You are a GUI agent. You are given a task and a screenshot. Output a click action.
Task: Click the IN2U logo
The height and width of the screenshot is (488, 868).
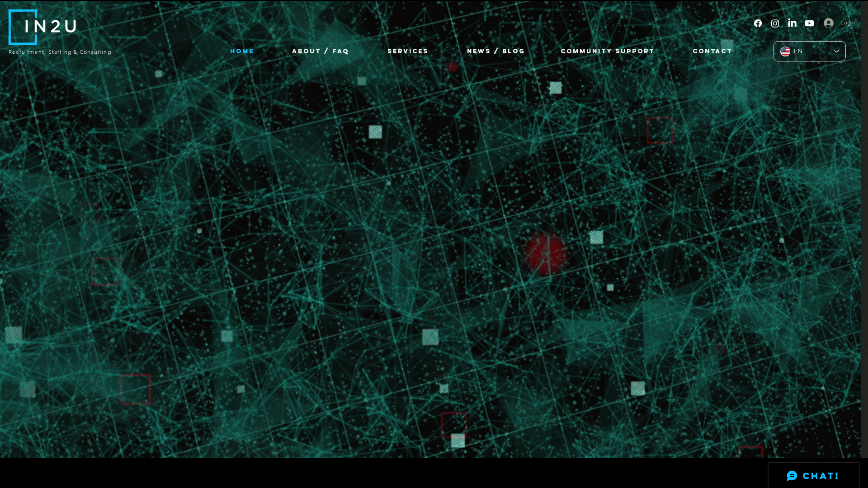(x=42, y=27)
